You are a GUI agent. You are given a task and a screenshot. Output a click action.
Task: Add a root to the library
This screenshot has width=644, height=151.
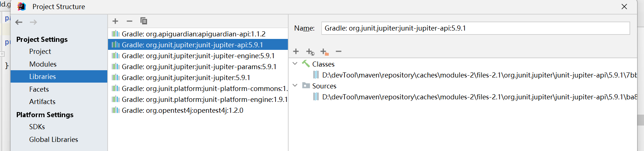[296, 51]
